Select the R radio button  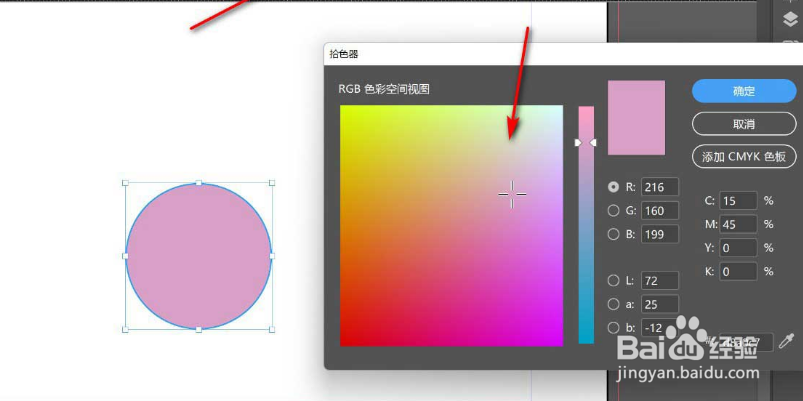[613, 187]
